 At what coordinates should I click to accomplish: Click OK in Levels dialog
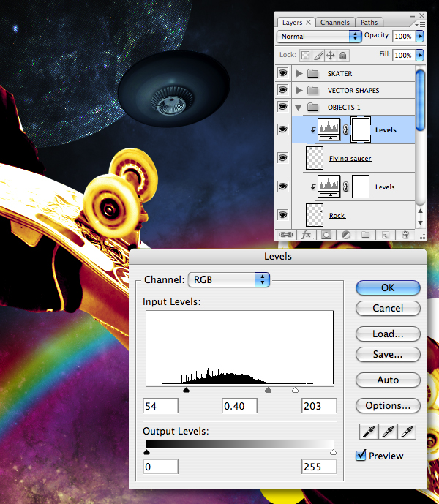click(388, 287)
